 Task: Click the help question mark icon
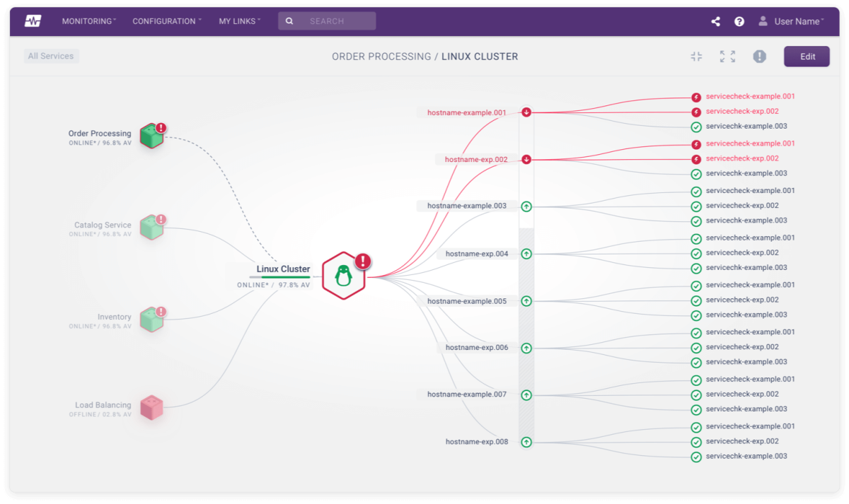coord(739,21)
